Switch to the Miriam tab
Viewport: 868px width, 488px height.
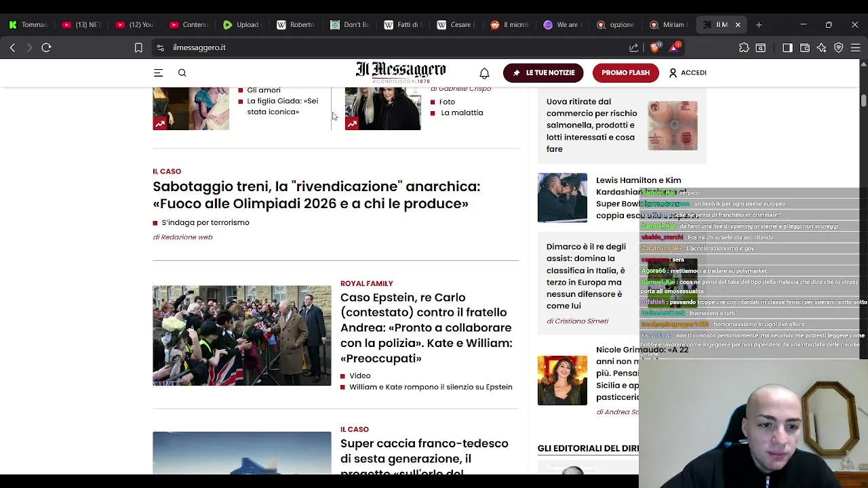(x=668, y=24)
